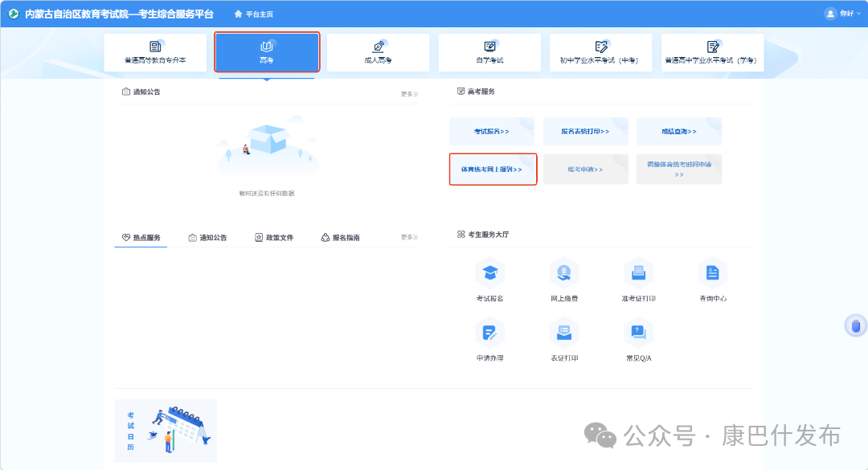Go to 平台主页 in the header
The image size is (868, 470).
(x=253, y=14)
